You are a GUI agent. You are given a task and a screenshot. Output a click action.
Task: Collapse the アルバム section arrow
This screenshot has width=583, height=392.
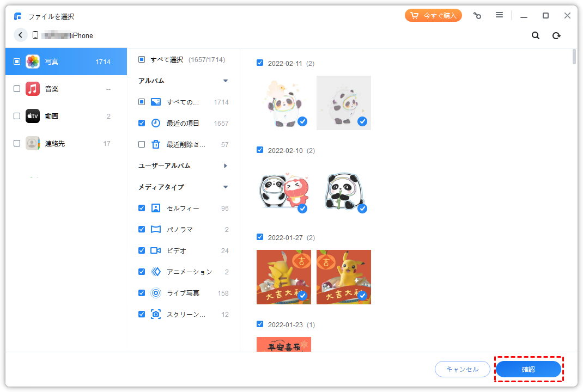(x=226, y=81)
